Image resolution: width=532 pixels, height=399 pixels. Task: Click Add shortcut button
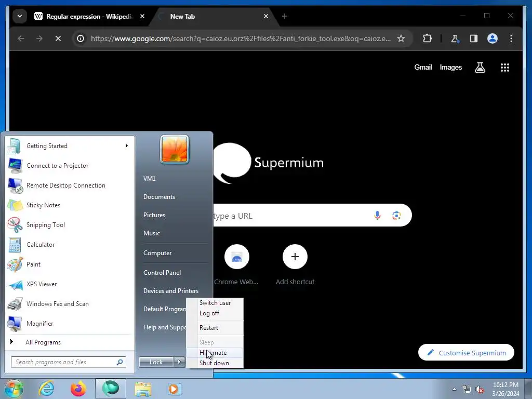pos(295,265)
